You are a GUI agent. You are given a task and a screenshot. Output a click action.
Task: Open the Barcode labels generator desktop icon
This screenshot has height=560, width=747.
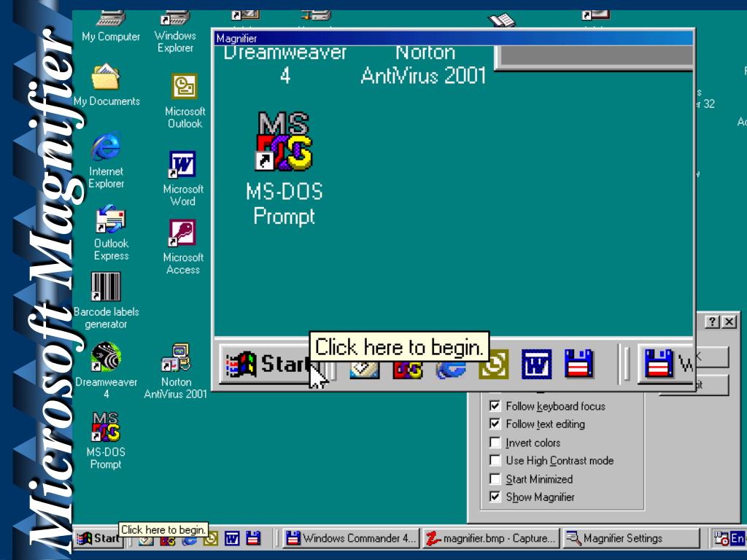coord(106,301)
